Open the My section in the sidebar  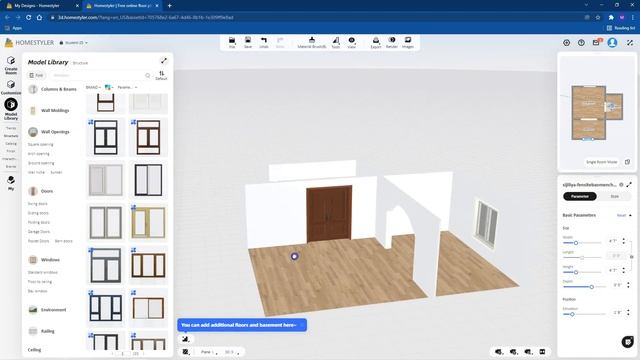[11, 183]
